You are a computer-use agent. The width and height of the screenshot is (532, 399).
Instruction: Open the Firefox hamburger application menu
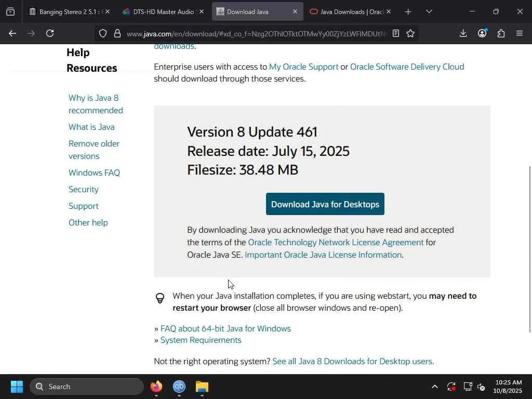tap(520, 33)
